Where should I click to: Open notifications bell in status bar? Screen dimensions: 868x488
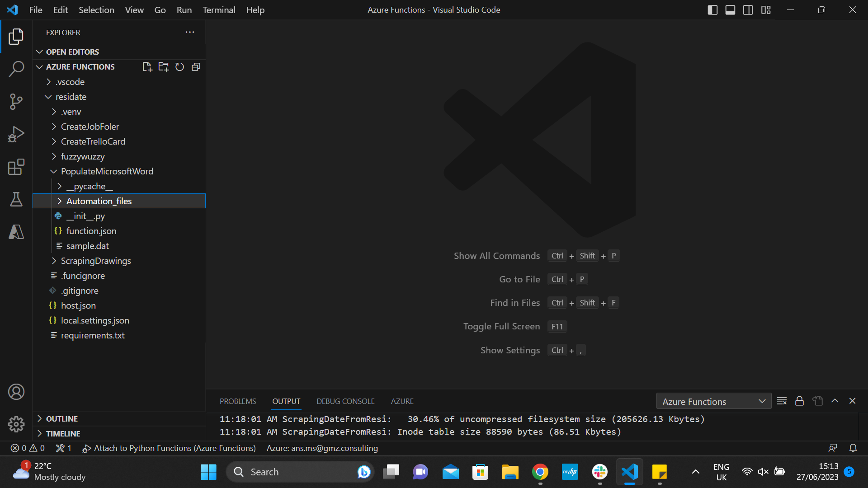tap(853, 448)
